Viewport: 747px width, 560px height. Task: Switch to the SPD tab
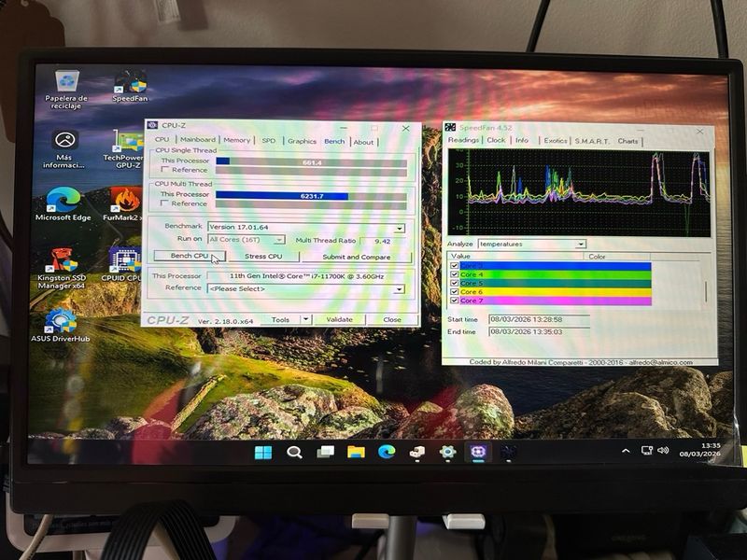(x=269, y=141)
